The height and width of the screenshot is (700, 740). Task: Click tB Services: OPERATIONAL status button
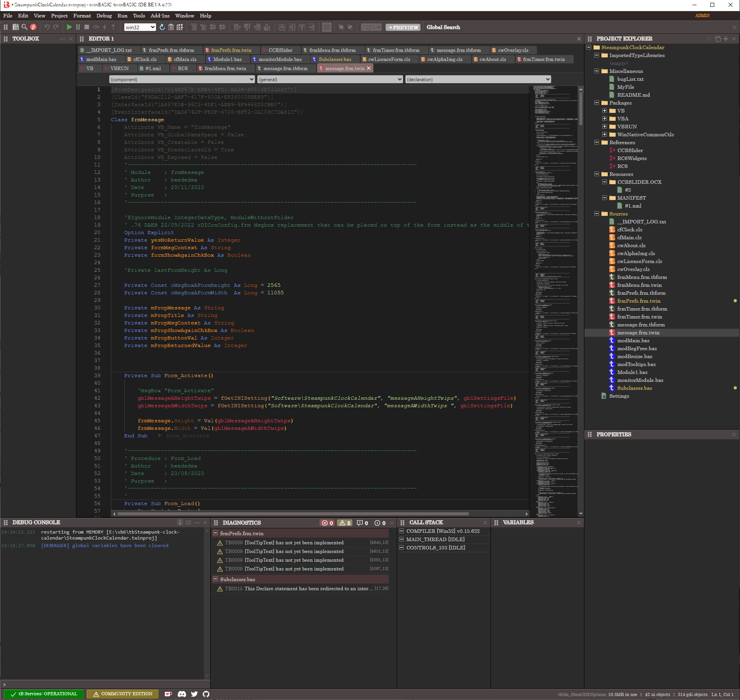(44, 694)
